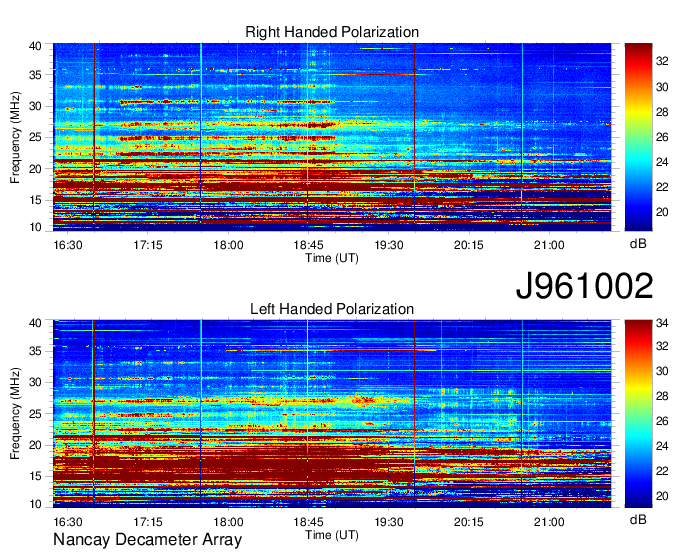Image resolution: width=680 pixels, height=552 pixels.
Task: Click the 17:15 tick under Right Handed plot
Action: click(147, 245)
